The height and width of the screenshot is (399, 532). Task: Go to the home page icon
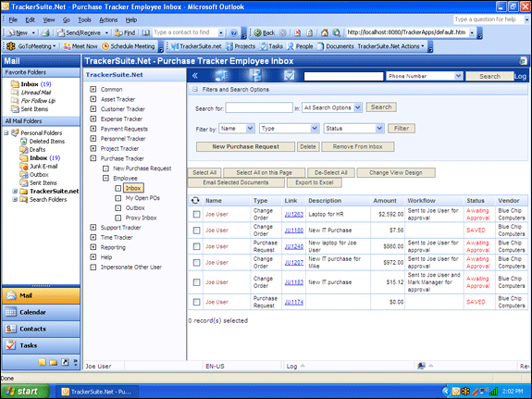pyautogui.click(x=325, y=32)
